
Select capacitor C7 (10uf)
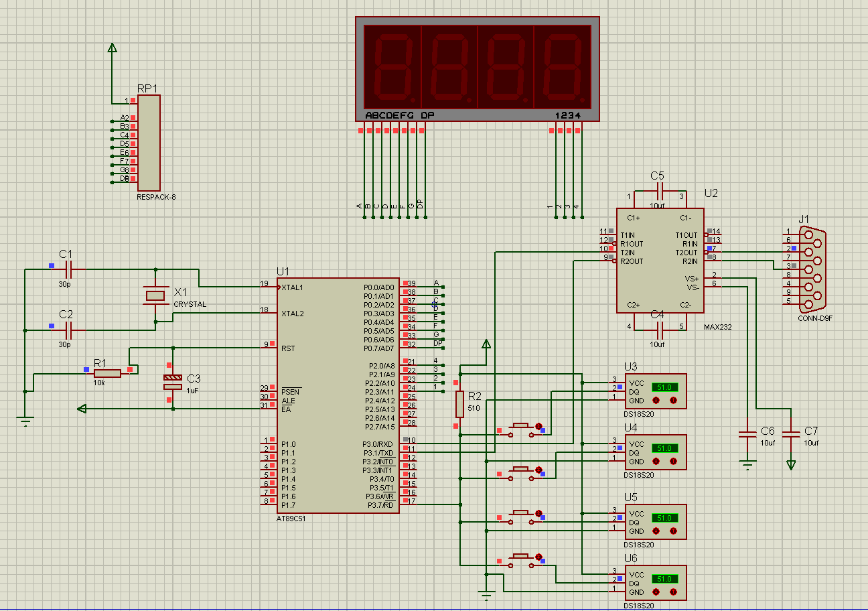792,434
